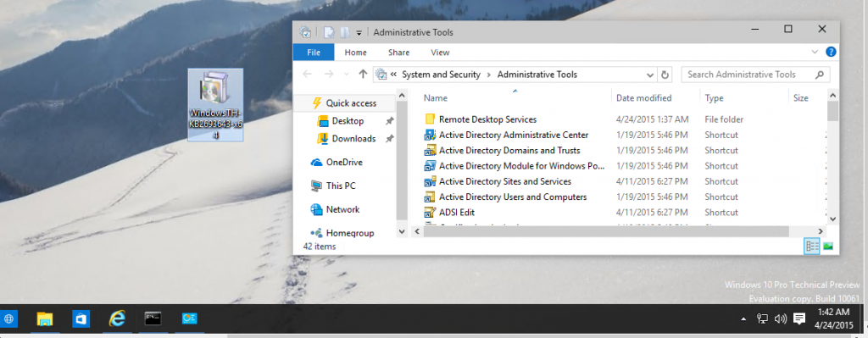Open the File menu

click(314, 53)
